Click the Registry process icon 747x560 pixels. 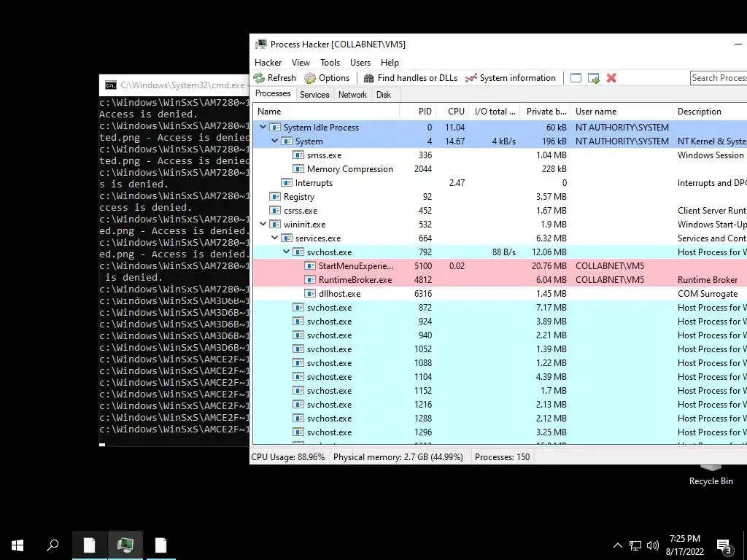click(x=275, y=197)
